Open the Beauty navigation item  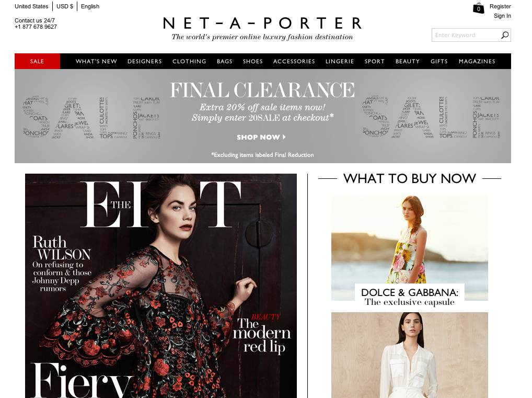[x=408, y=62]
